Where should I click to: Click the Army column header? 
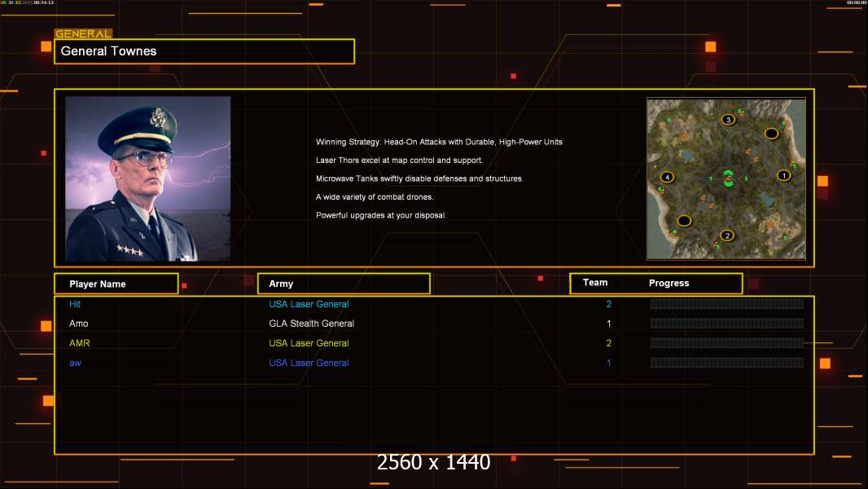(343, 284)
